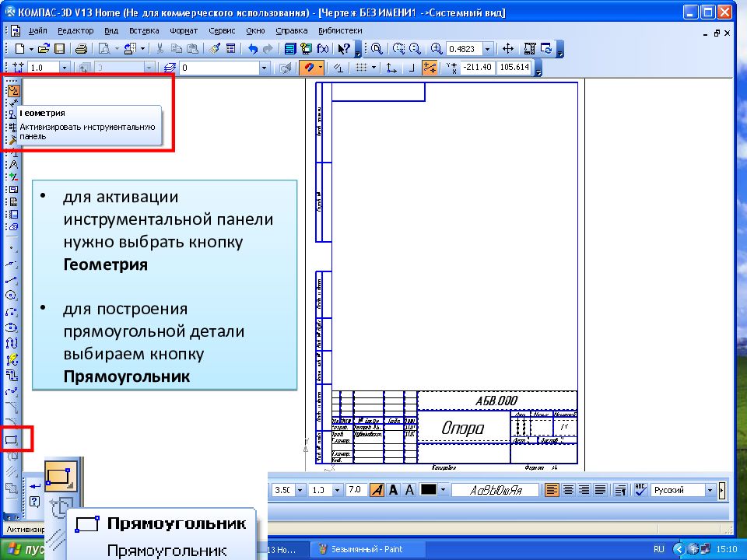Toggle rounding mode button
The height and width of the screenshot is (560, 747).
(430, 68)
